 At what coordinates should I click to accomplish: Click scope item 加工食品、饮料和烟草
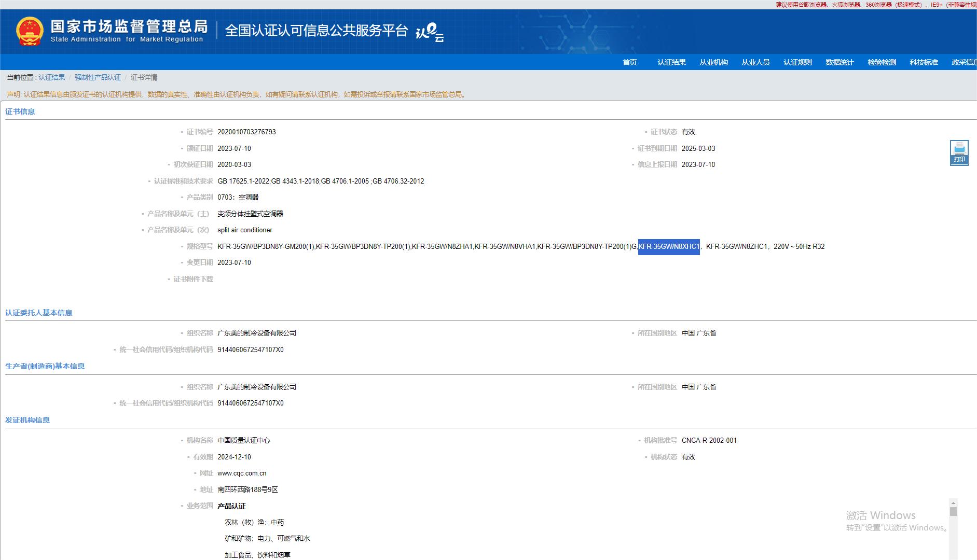[257, 555]
